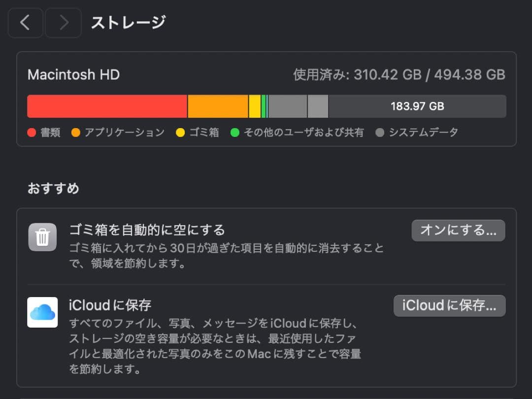This screenshot has width=532, height=399.
Task: Click the 使用済み capacity text
Action: [x=399, y=74]
